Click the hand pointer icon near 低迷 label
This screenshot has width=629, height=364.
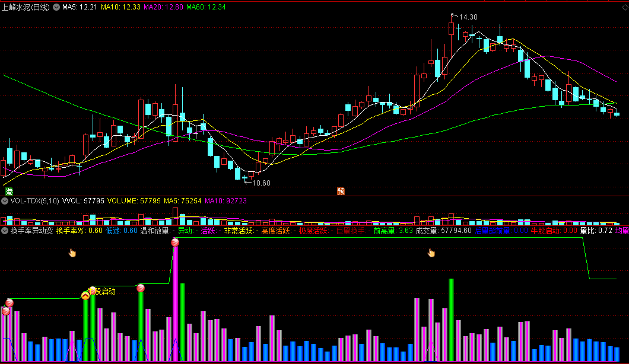(x=72, y=253)
